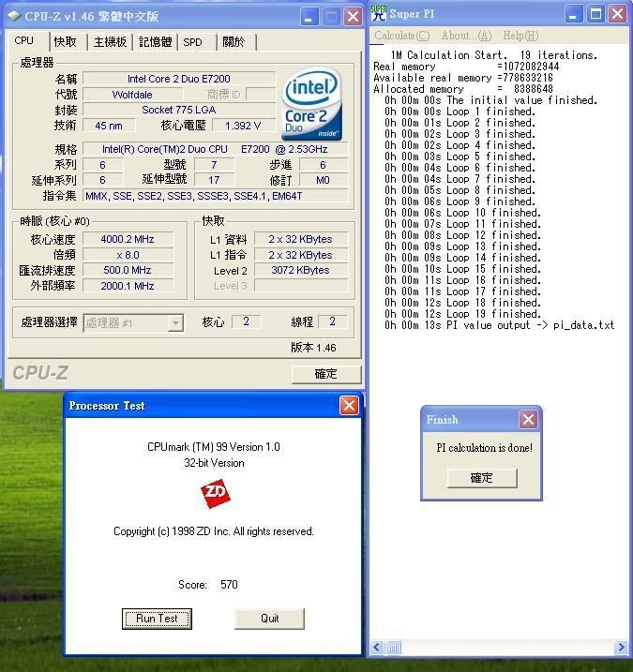This screenshot has width=633, height=672.
Task: Click the Super PI scrollbar right arrow
Action: point(621,647)
